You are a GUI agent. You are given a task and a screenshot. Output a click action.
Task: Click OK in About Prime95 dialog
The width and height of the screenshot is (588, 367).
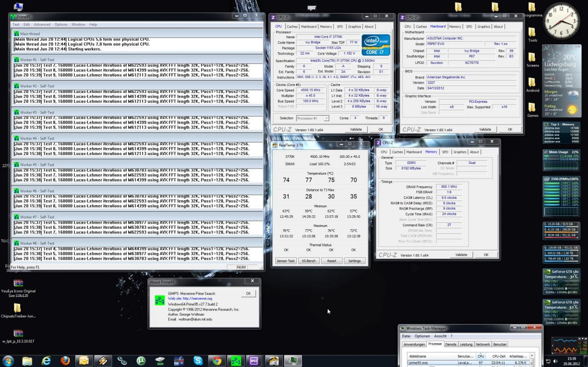[x=248, y=294]
